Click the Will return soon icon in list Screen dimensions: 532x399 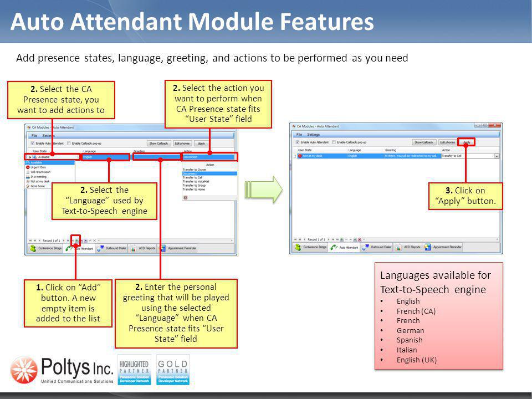pos(28,172)
